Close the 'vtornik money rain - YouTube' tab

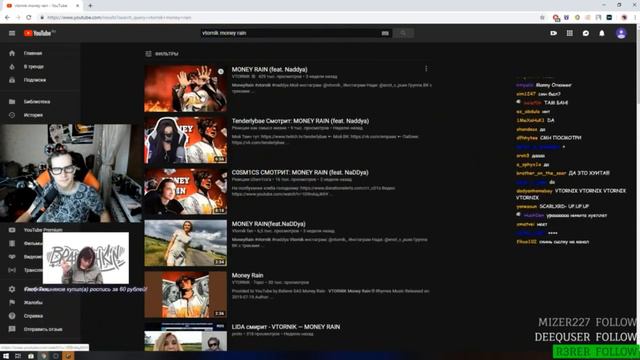[x=78, y=6]
